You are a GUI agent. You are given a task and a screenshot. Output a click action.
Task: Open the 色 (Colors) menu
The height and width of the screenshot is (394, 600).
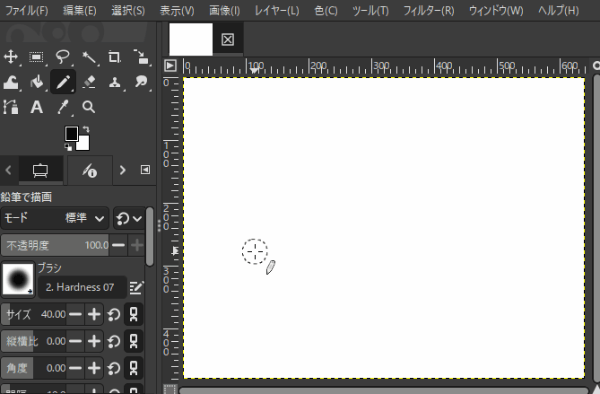(x=326, y=10)
